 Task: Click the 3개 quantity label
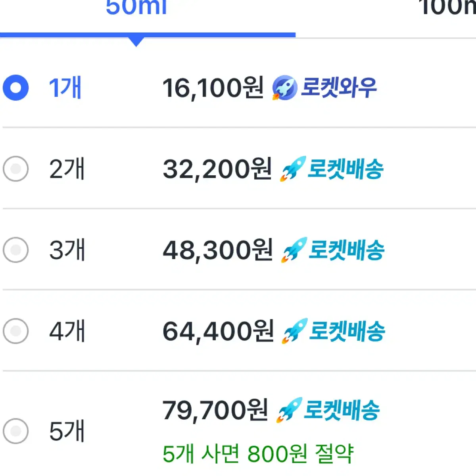(x=67, y=250)
